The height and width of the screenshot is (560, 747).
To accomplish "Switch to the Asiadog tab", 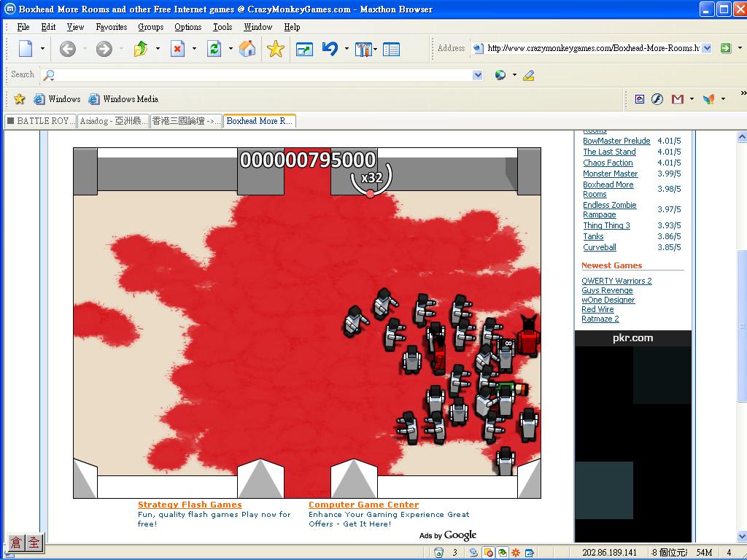I will [x=113, y=121].
